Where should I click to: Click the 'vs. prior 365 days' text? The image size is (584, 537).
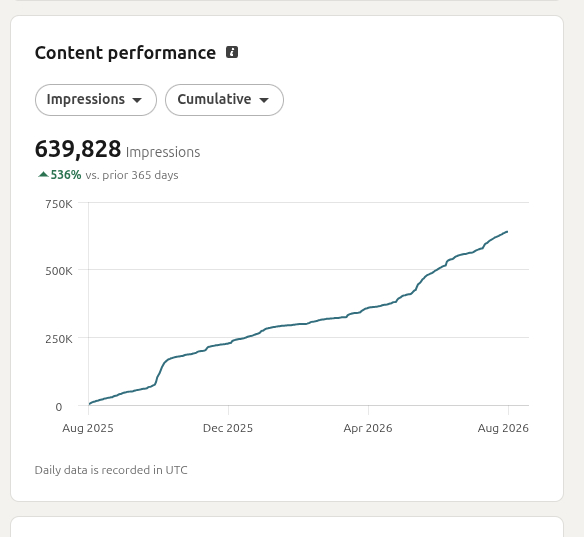(x=132, y=175)
